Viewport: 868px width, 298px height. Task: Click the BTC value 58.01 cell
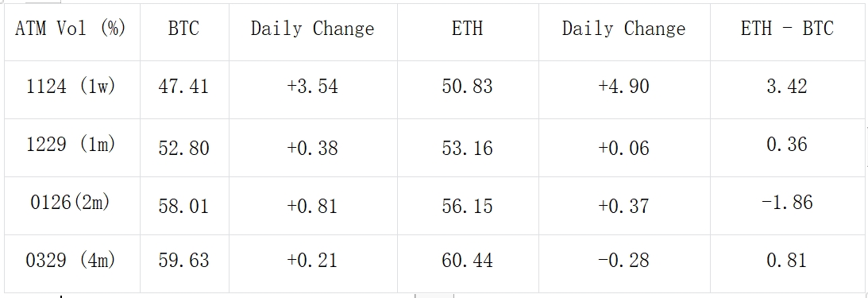pos(184,206)
